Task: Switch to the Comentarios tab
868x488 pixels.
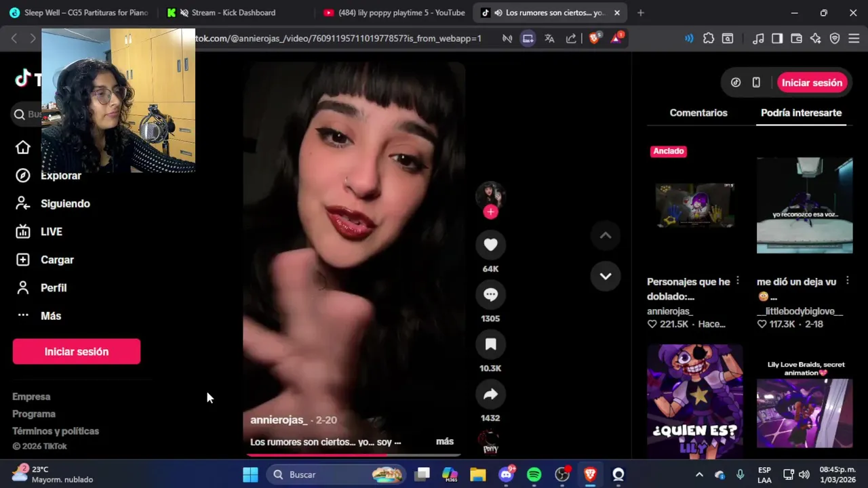Action: (698, 113)
